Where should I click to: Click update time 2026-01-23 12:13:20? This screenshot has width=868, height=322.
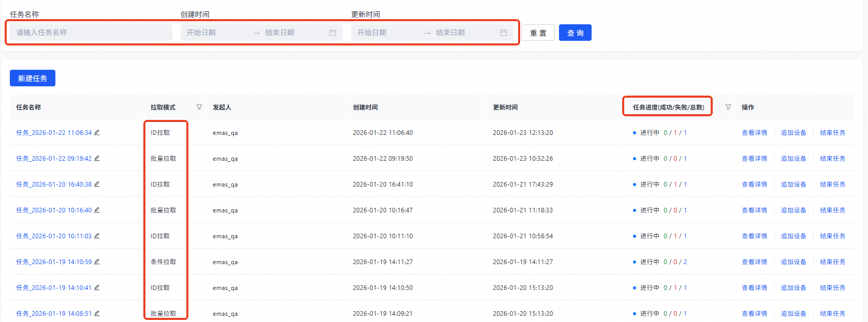tap(523, 133)
